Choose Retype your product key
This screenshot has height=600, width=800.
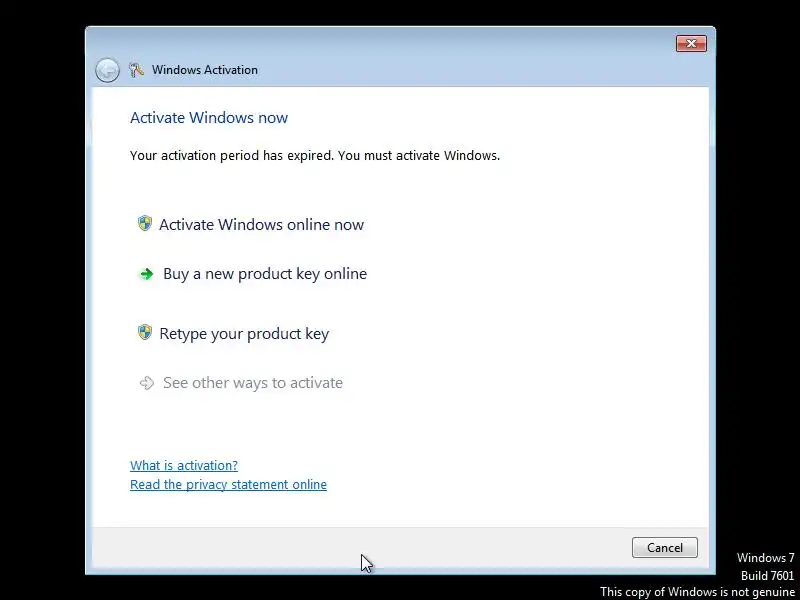tap(244, 334)
